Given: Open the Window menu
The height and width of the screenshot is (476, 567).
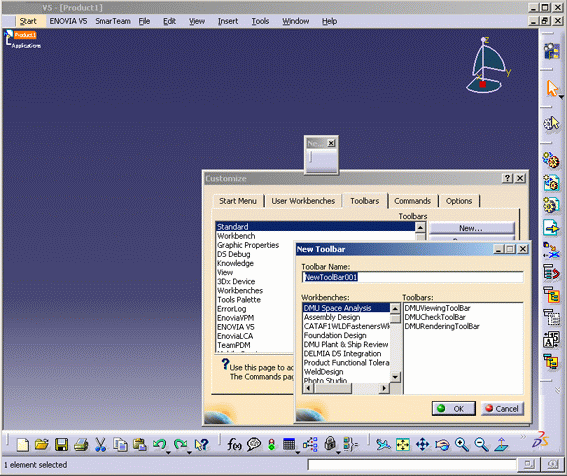Looking at the screenshot, I should 295,21.
